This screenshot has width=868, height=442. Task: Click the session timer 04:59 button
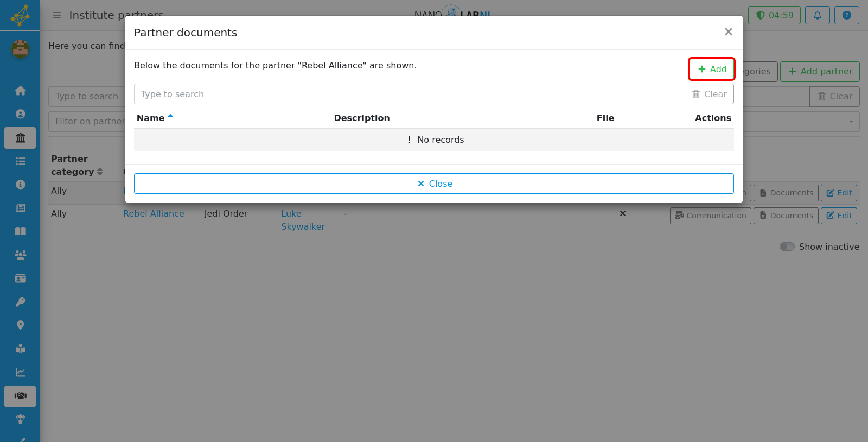tap(774, 15)
